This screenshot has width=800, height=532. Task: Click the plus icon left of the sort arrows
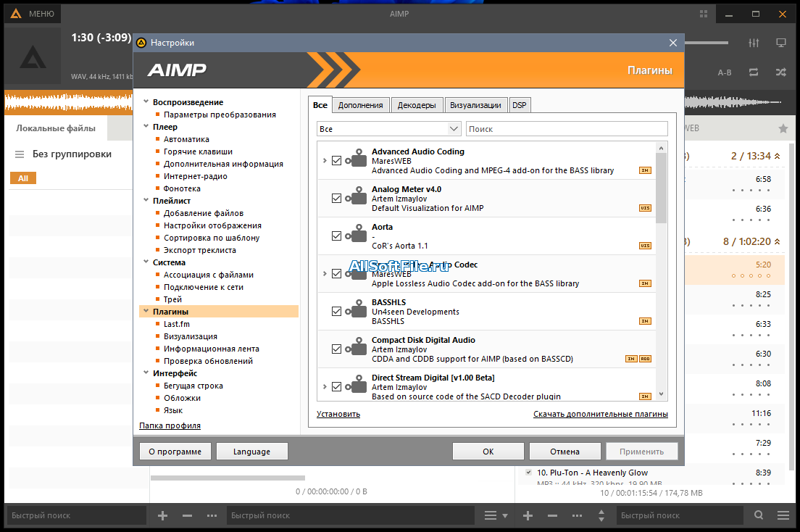(x=528, y=515)
